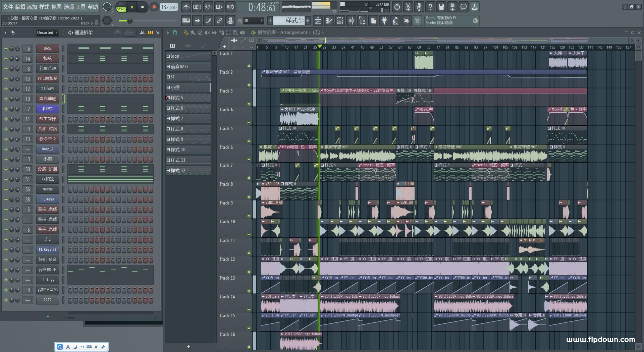Open the tempo tapper icon
Image resolution: width=644 pixels, height=352 pixels.
coord(395,21)
